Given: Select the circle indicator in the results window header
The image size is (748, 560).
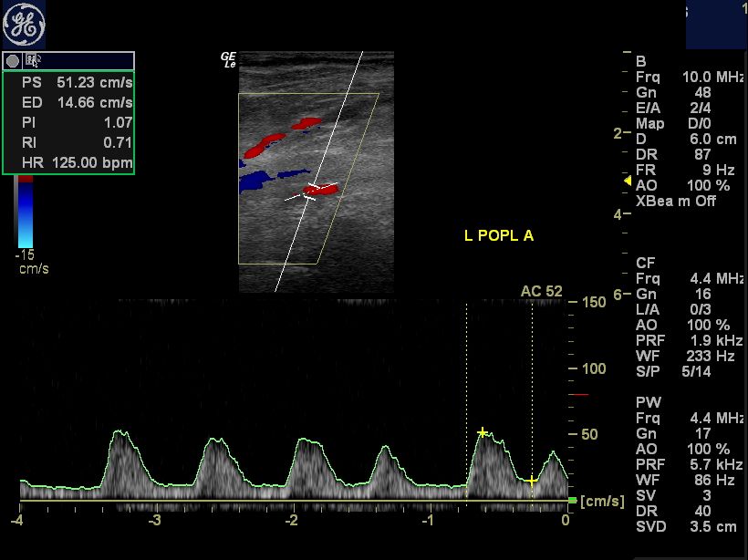Looking at the screenshot, I should (11, 61).
